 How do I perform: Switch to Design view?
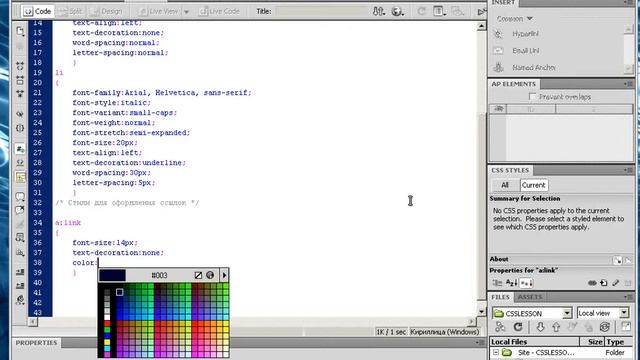click(107, 11)
